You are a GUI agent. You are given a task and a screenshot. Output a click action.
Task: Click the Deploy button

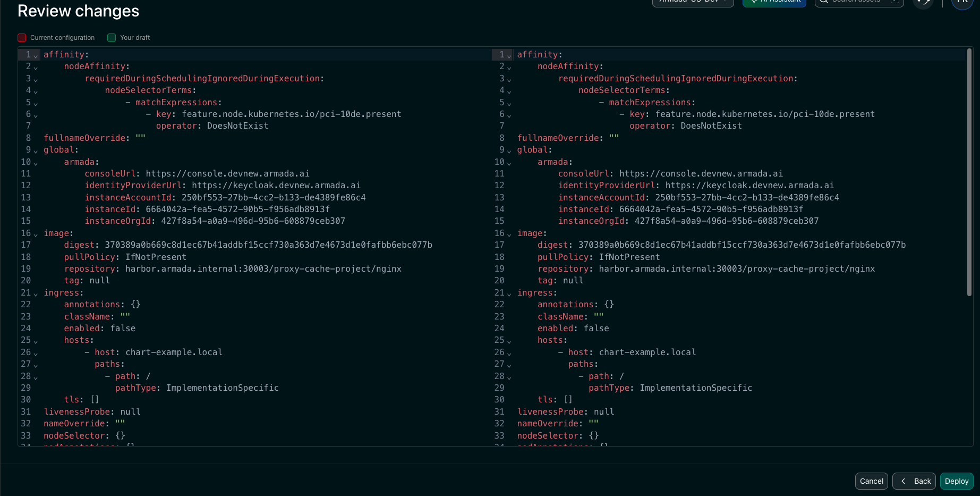957,481
